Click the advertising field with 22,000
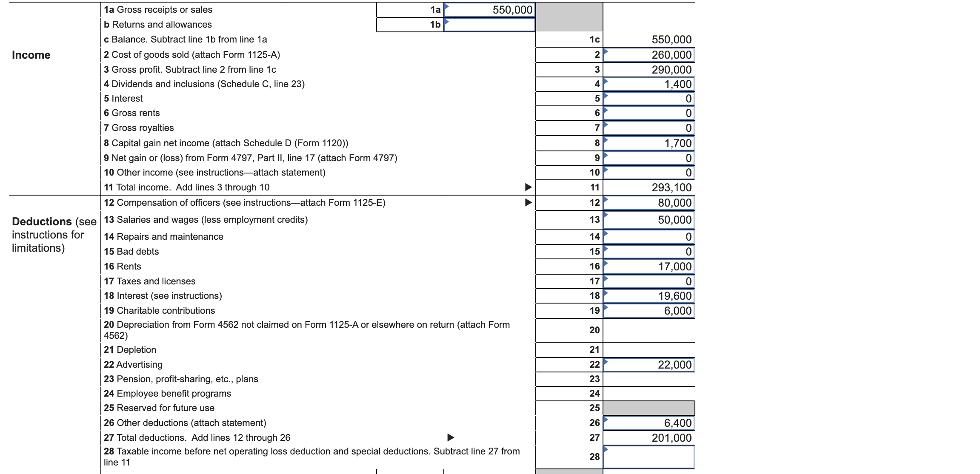Screen dimensions: 980x474 [x=649, y=365]
